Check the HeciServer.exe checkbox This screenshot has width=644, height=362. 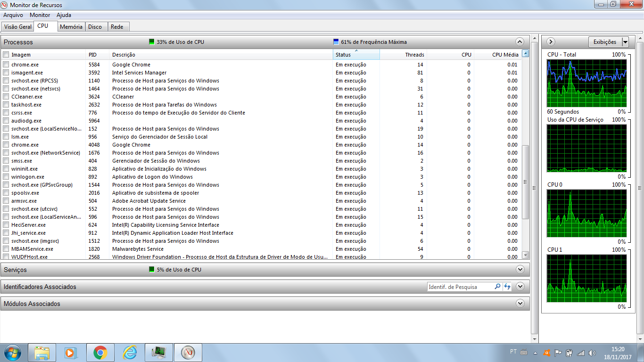(x=6, y=225)
